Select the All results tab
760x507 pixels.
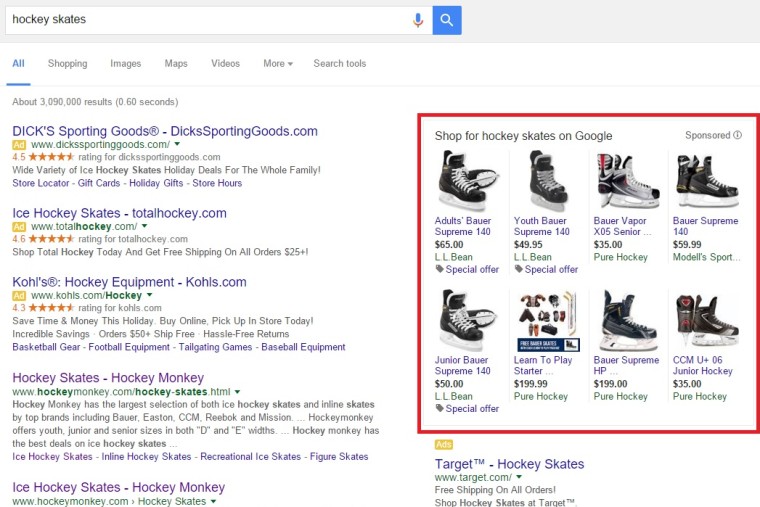click(18, 63)
